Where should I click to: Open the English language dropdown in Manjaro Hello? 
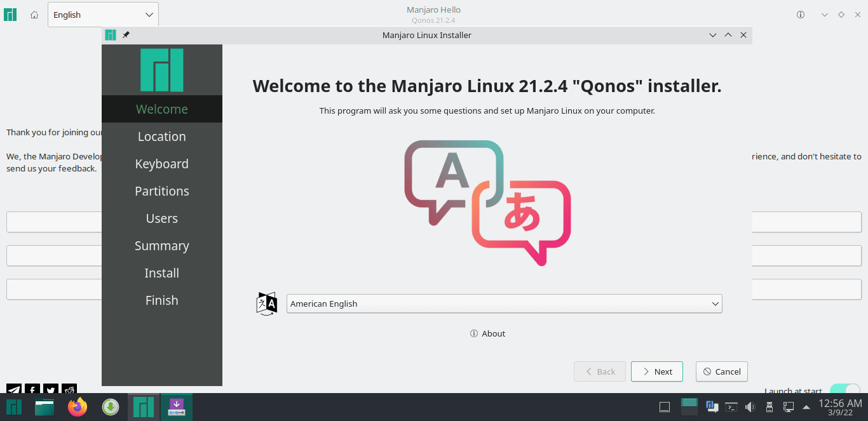(103, 15)
